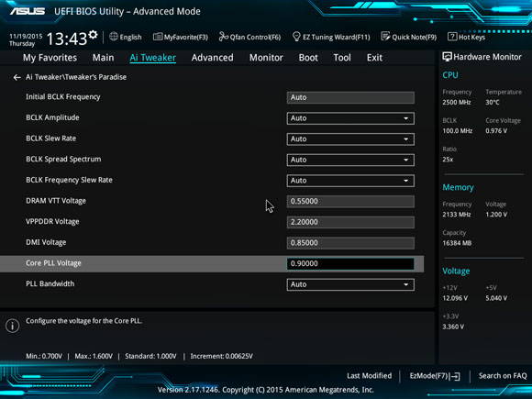
Task: Click CPU frequency value 2500 MHz
Action: (x=457, y=102)
